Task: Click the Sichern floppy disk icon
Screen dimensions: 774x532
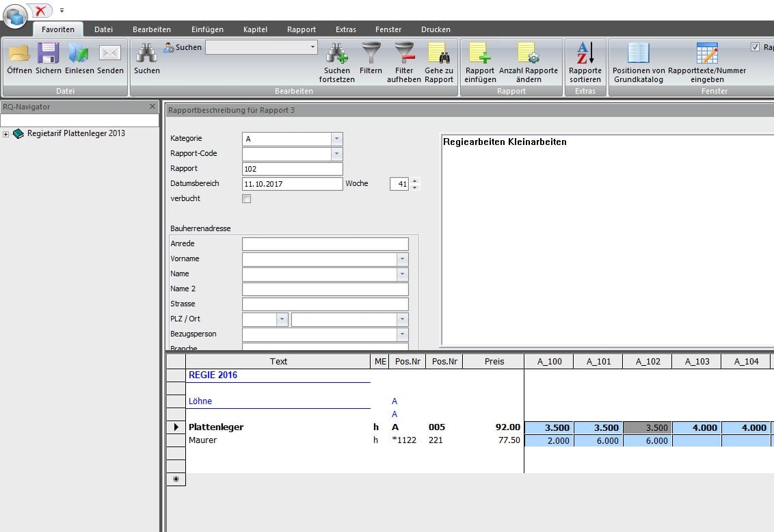Action: click(x=49, y=53)
